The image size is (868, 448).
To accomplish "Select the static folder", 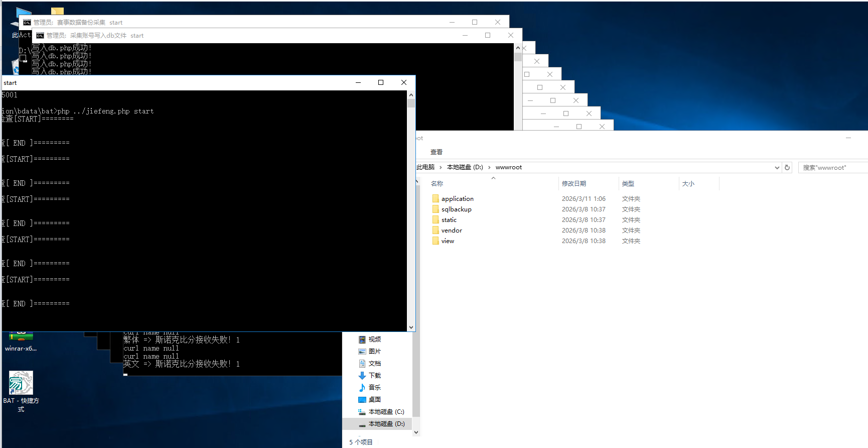I will 449,220.
